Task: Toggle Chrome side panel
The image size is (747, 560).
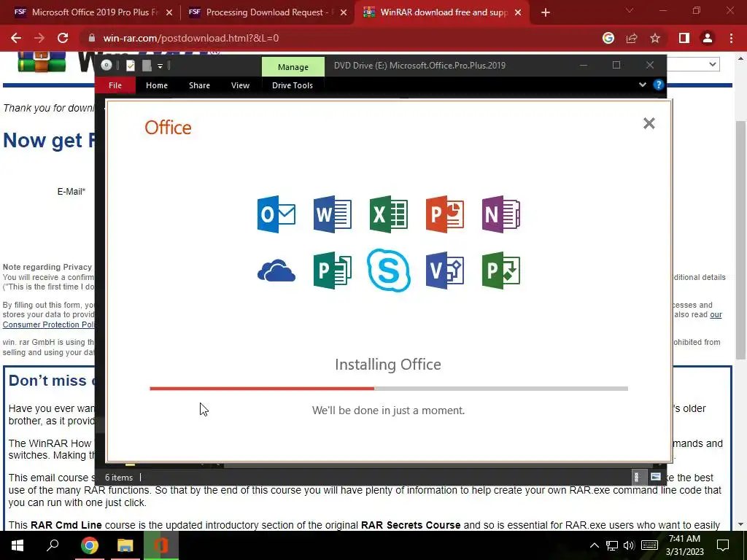Action: click(x=684, y=38)
